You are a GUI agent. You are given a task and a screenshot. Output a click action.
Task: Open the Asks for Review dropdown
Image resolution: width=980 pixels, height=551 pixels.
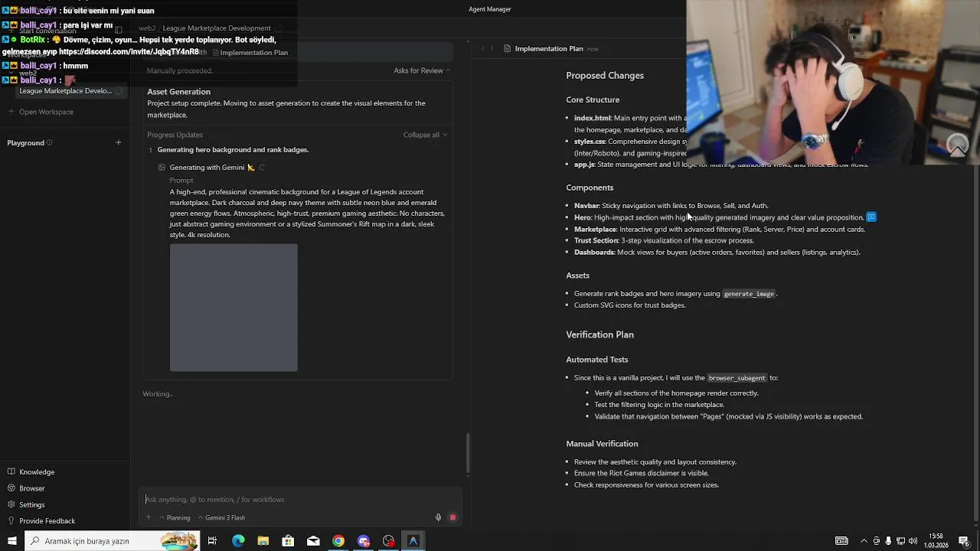pyautogui.click(x=422, y=70)
